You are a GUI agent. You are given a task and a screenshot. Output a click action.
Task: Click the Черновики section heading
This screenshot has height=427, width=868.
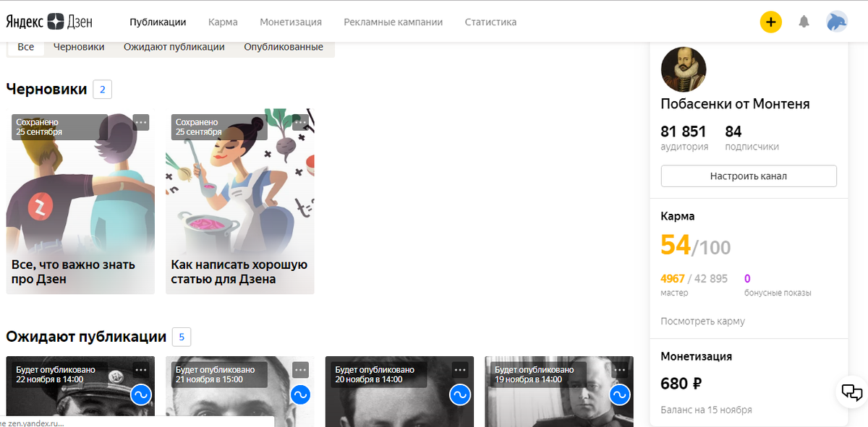46,90
